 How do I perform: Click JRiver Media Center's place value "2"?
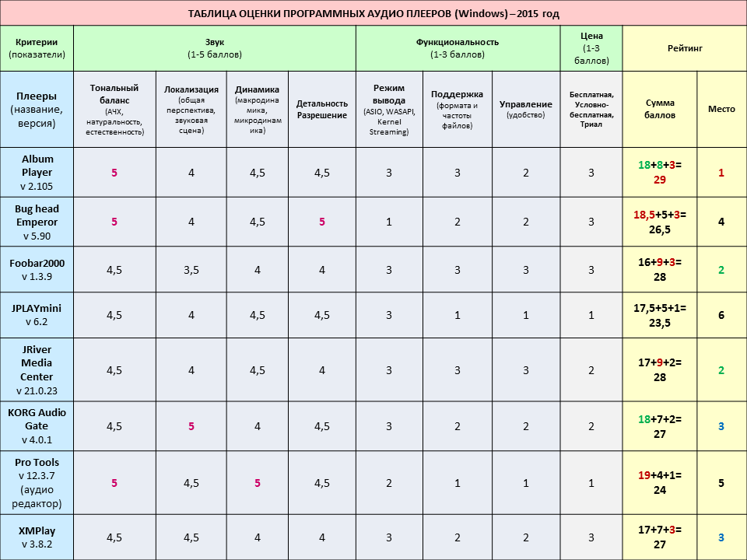click(x=721, y=370)
